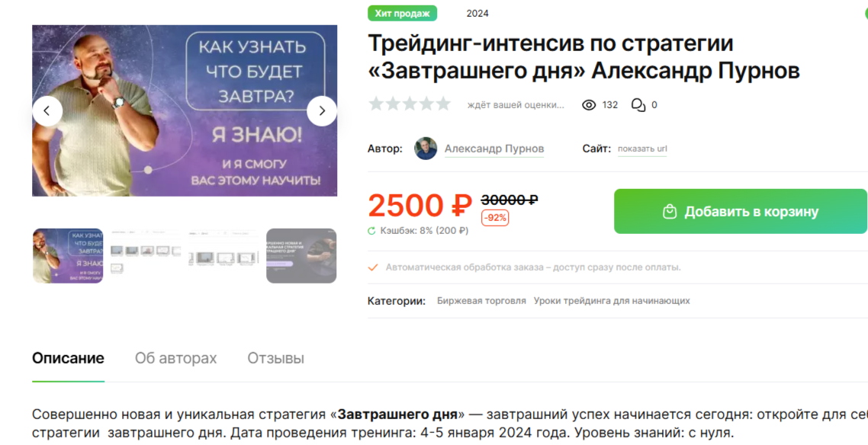Reveal site with показать url link
The width and height of the screenshot is (868, 445).
point(642,149)
